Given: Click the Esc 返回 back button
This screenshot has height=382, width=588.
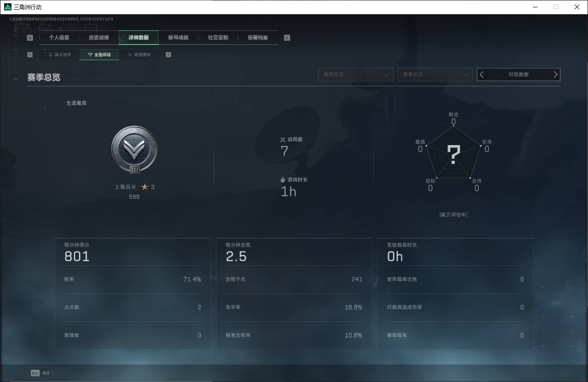Looking at the screenshot, I should point(40,373).
